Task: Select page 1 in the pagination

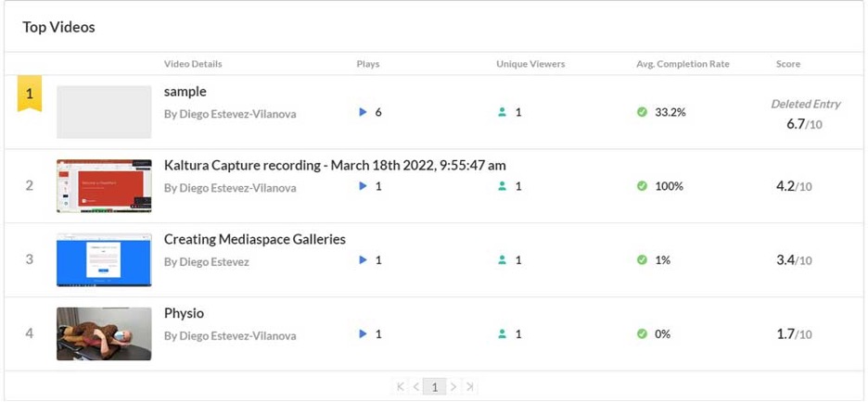Action: pyautogui.click(x=435, y=386)
